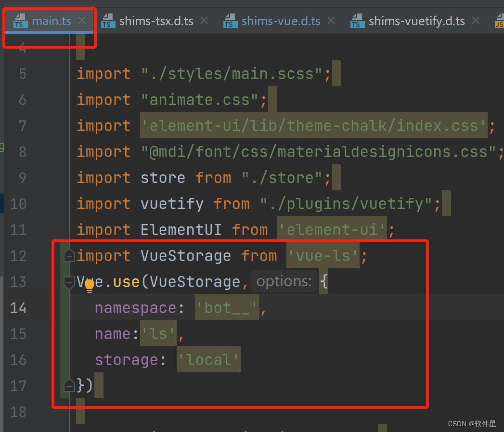Close the shims-tsx.d.ts tab
This screenshot has width=504, height=432.
205,20
